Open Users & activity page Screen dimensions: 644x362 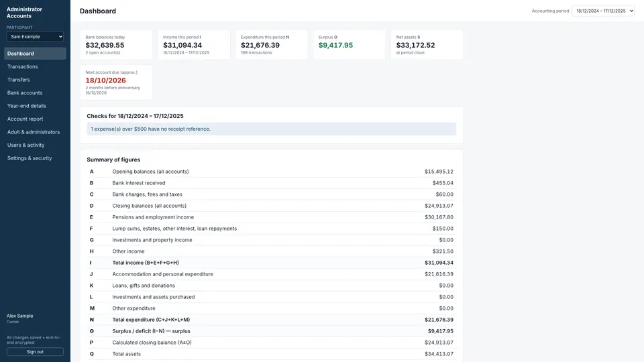[x=35, y=145]
